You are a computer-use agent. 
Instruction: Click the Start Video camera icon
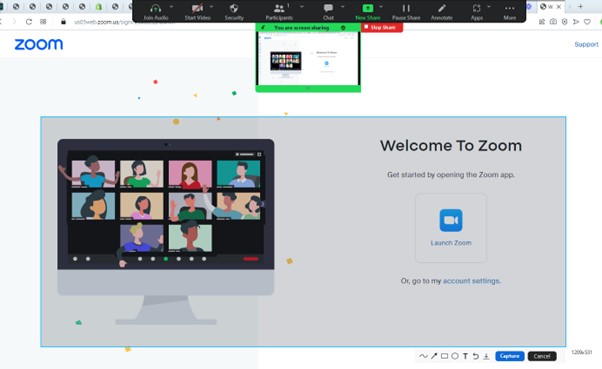pyautogui.click(x=197, y=8)
